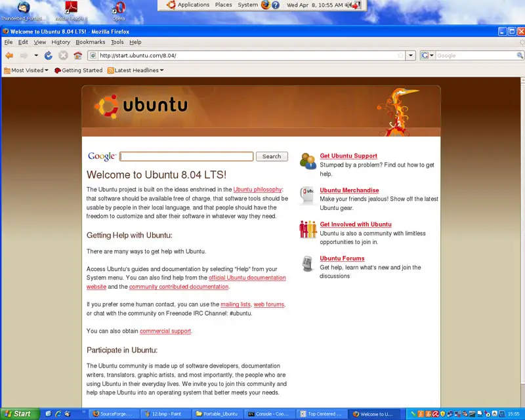Image resolution: width=525 pixels, height=420 pixels.
Task: Click the Google search field on the page
Action: point(186,156)
